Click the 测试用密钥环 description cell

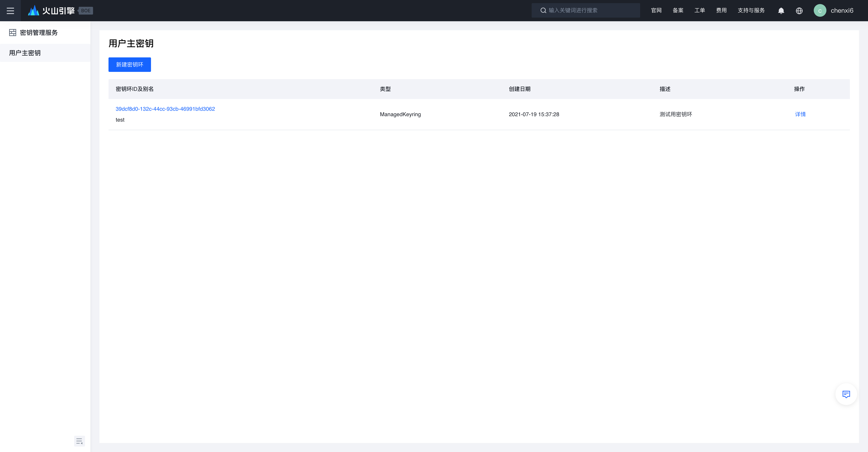pos(676,115)
